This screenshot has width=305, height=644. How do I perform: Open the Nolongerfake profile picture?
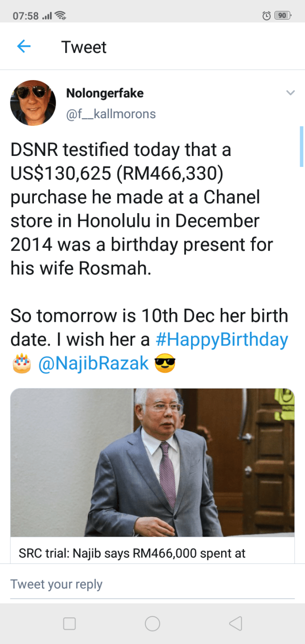click(x=33, y=103)
